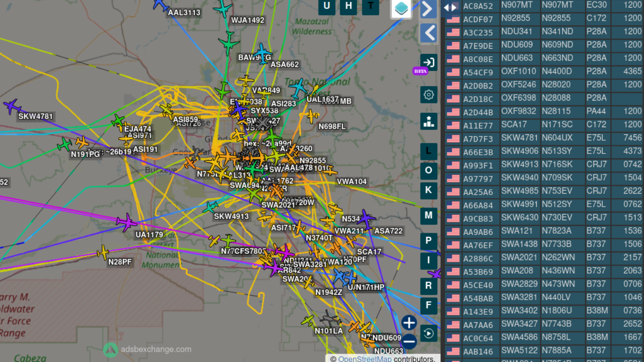The height and width of the screenshot is (362, 644).
Task: Select registration N1806U in the table
Action: tap(557, 311)
